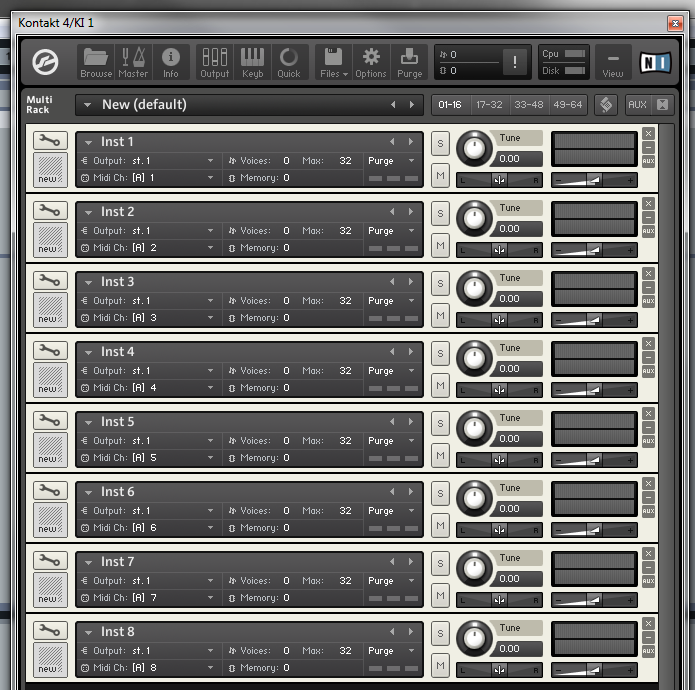Click the Inst 8 new icon thumbnail
695x690 pixels.
coord(50,660)
